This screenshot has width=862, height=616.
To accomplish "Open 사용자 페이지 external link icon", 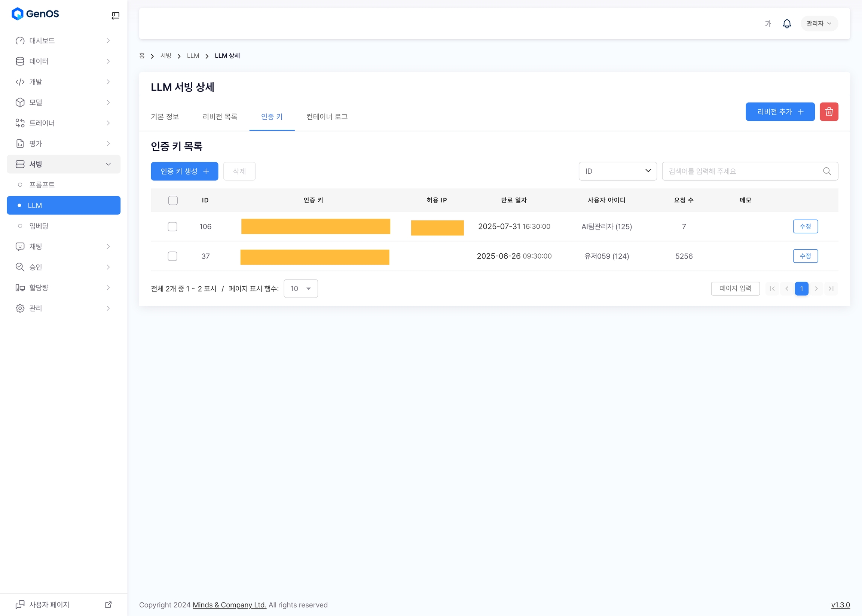I will click(108, 605).
